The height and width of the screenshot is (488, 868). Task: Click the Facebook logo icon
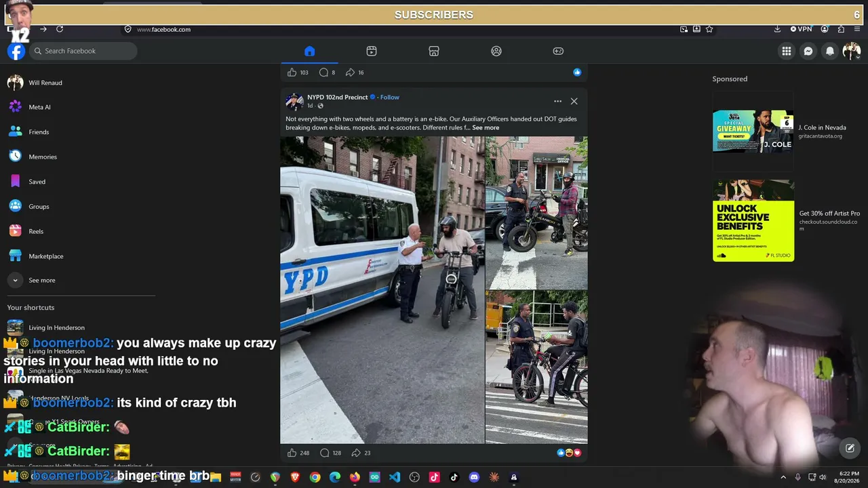(16, 51)
